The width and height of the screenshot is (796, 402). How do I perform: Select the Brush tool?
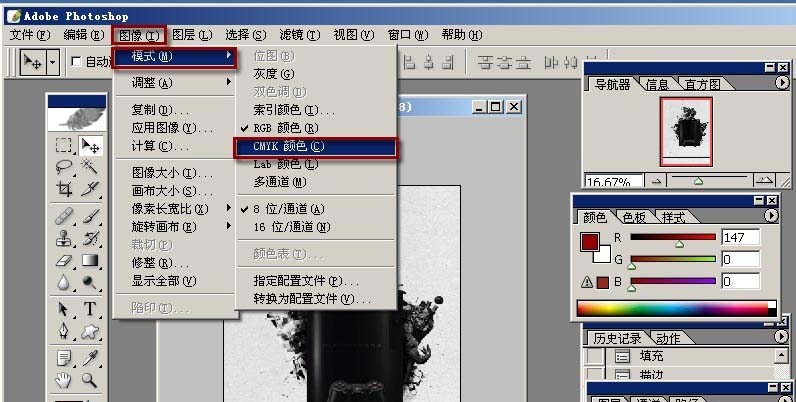90,217
